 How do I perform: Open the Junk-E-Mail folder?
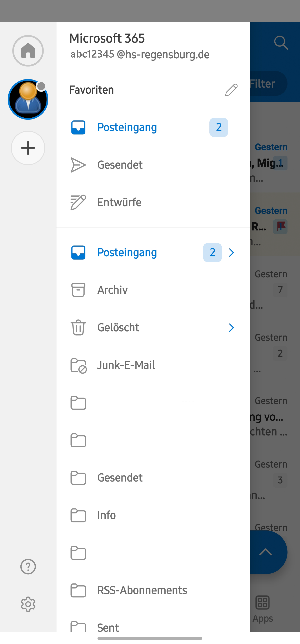126,365
